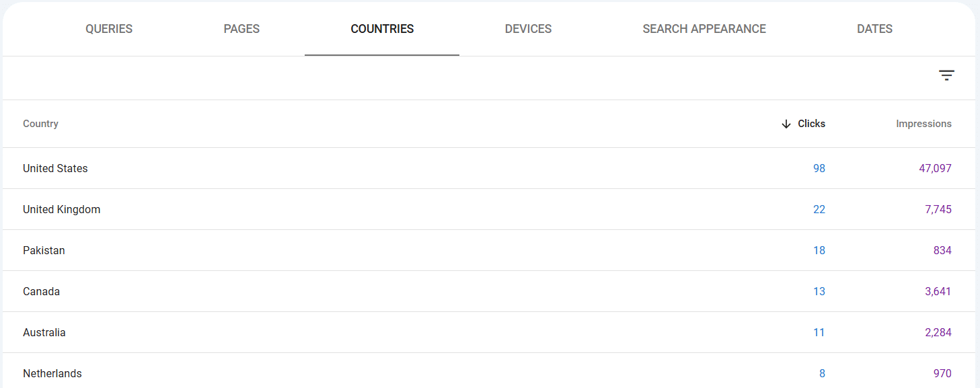Go to the Search Appearance tab
Viewport: 980px width, 388px height.
tap(704, 29)
